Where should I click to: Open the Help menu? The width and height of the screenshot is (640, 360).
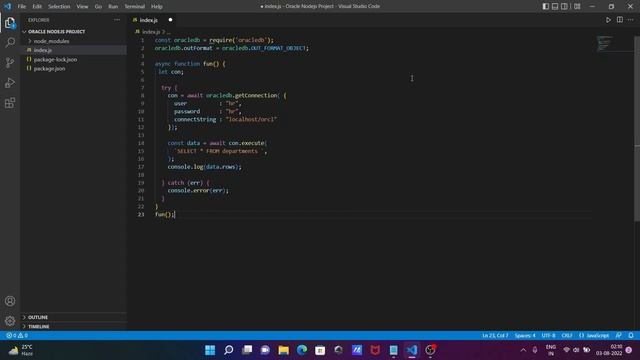(157, 7)
